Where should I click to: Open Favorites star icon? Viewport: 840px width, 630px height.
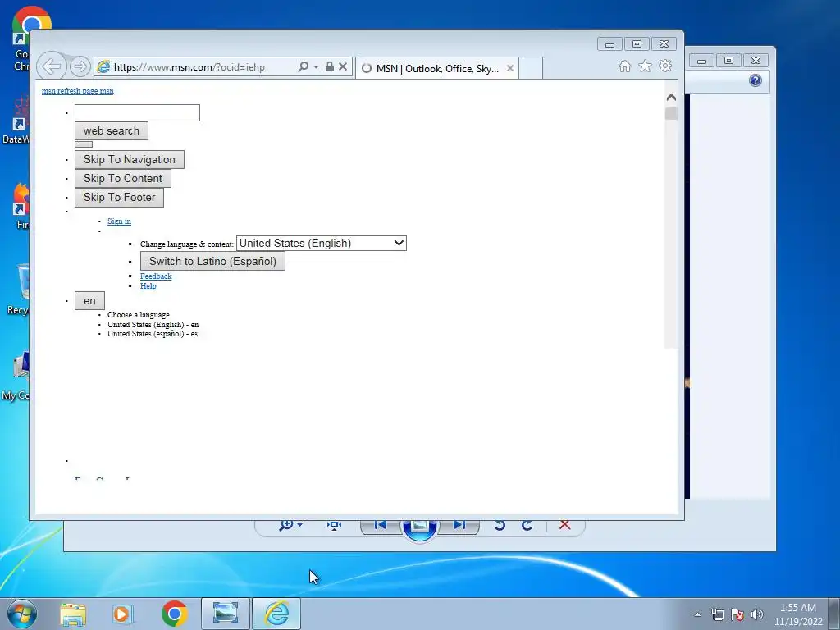645,66
